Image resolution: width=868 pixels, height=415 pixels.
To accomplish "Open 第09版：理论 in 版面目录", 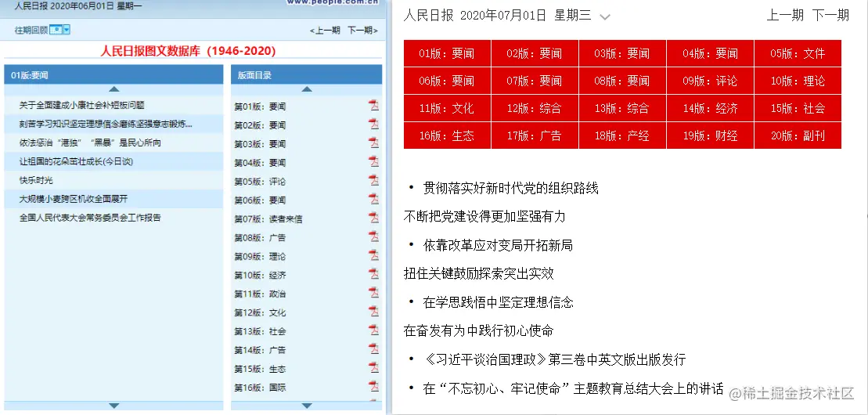I will point(260,257).
